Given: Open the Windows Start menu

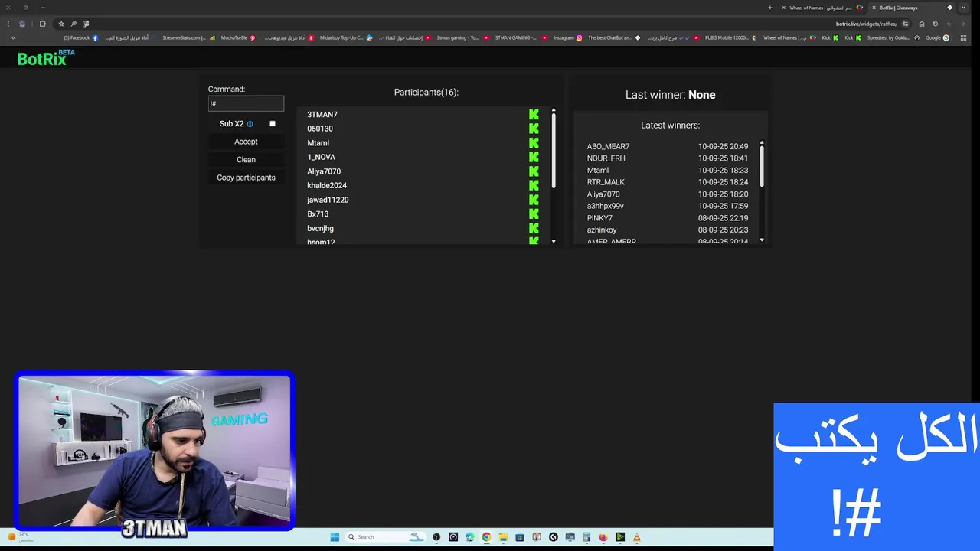Looking at the screenshot, I should click(335, 537).
